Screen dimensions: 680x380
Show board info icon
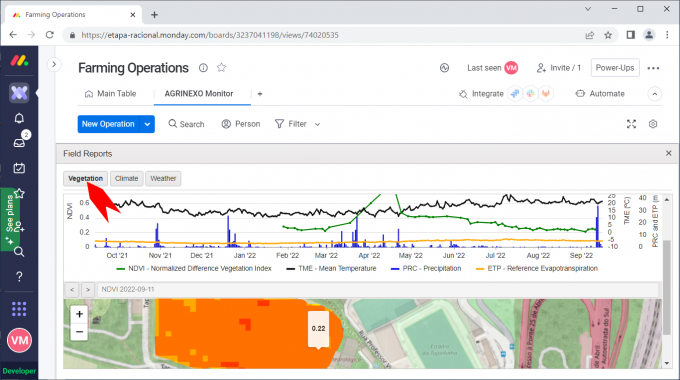[203, 68]
